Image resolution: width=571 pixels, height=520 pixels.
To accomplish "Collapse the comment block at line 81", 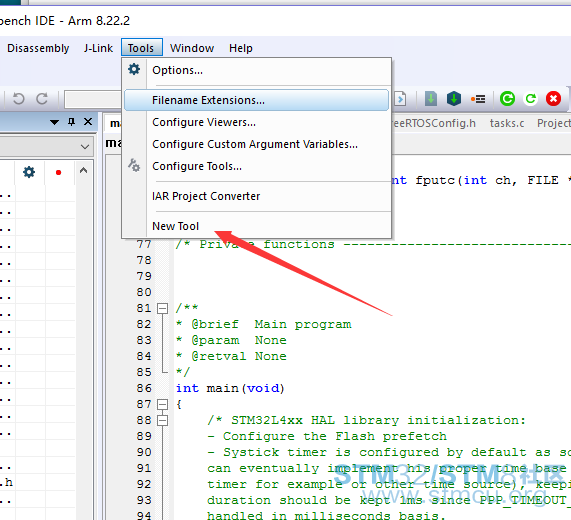I will pos(162,309).
